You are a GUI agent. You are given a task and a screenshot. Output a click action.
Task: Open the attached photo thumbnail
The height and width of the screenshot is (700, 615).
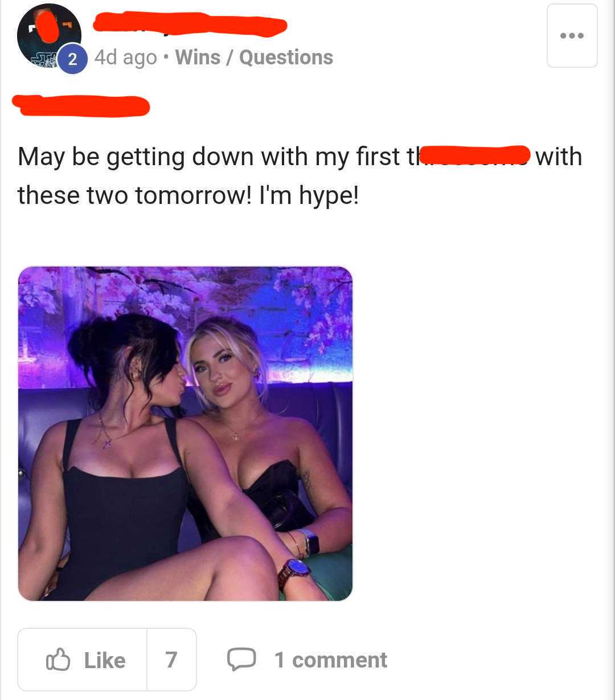pos(185,433)
